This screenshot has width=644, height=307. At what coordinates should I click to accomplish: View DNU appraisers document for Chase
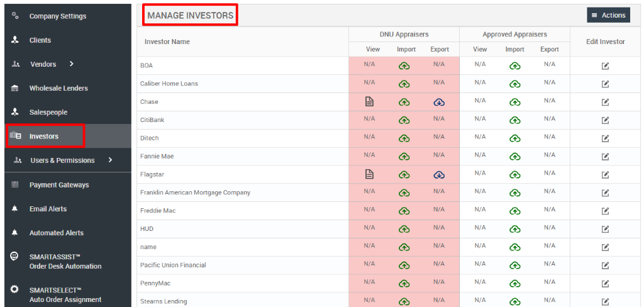pos(369,101)
